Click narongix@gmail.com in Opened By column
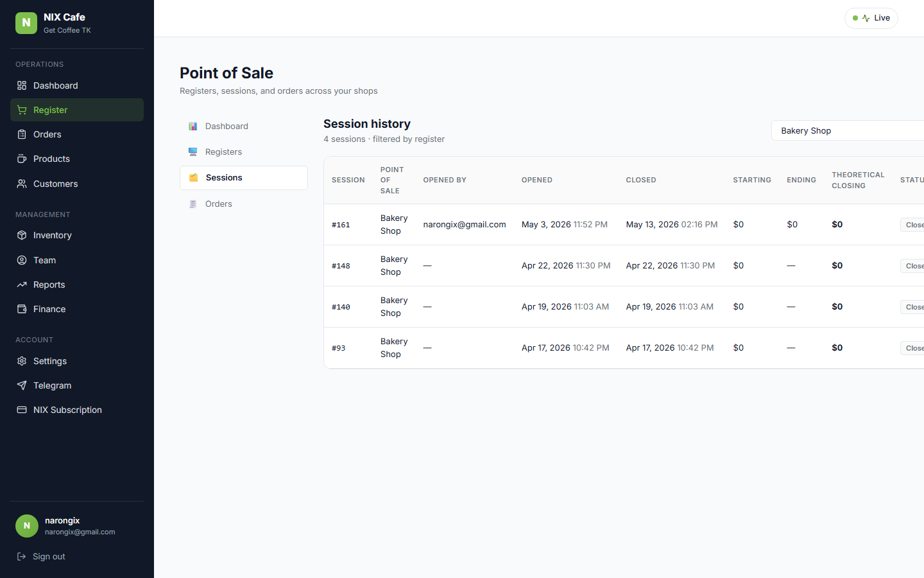924x578 pixels. coord(465,225)
